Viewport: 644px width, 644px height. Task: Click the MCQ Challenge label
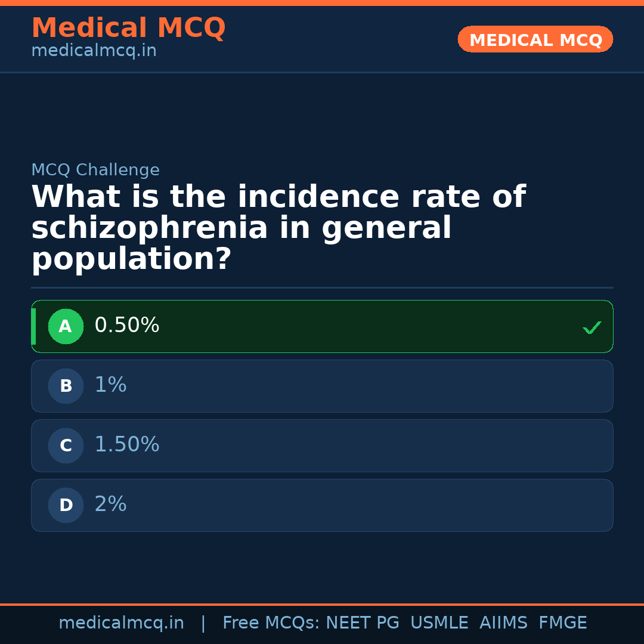tap(95, 171)
